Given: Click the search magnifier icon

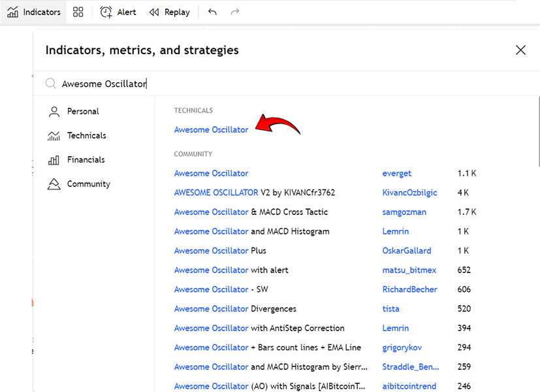Looking at the screenshot, I should point(51,84).
